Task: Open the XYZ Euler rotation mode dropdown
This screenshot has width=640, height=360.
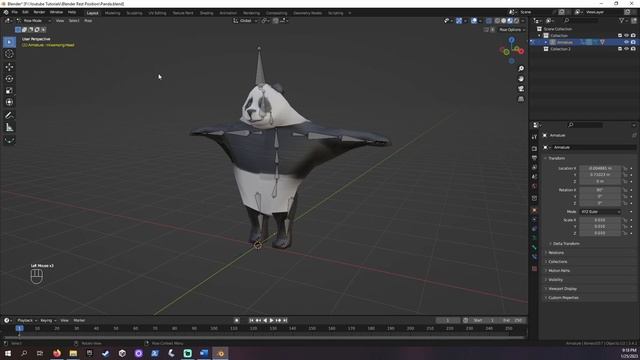Action: point(600,212)
